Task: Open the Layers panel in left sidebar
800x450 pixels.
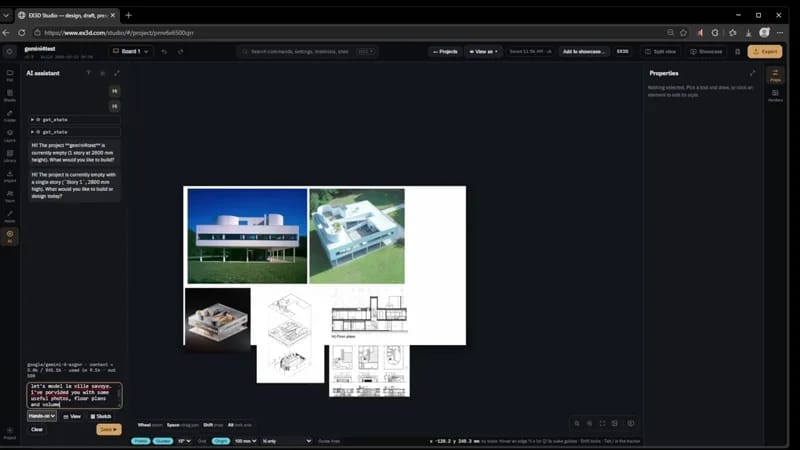Action: [x=10, y=136]
